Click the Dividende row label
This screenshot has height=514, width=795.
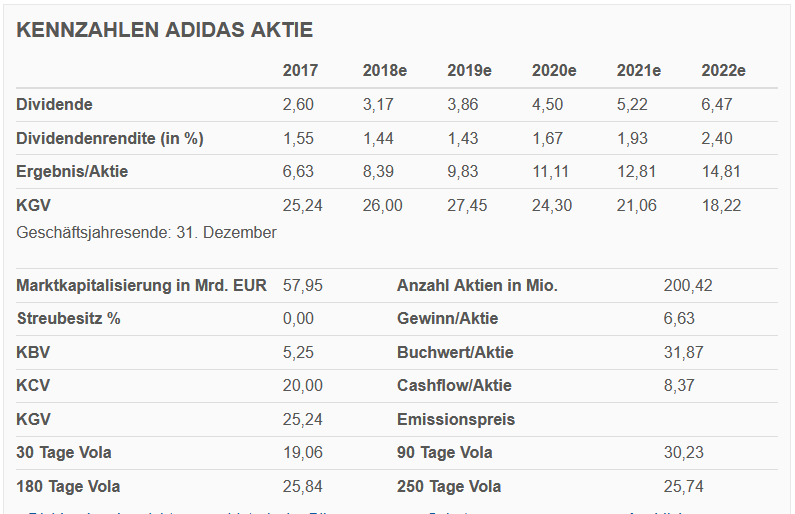(x=54, y=104)
